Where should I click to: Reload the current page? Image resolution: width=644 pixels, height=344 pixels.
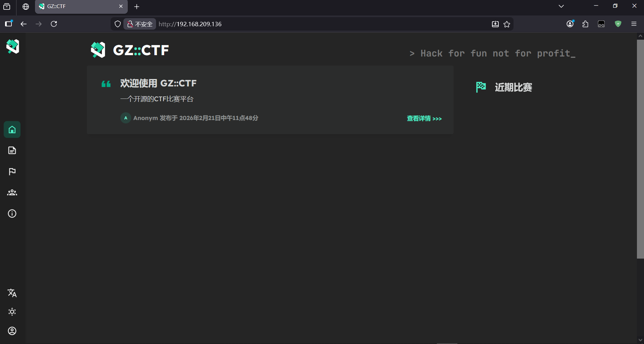pyautogui.click(x=54, y=24)
